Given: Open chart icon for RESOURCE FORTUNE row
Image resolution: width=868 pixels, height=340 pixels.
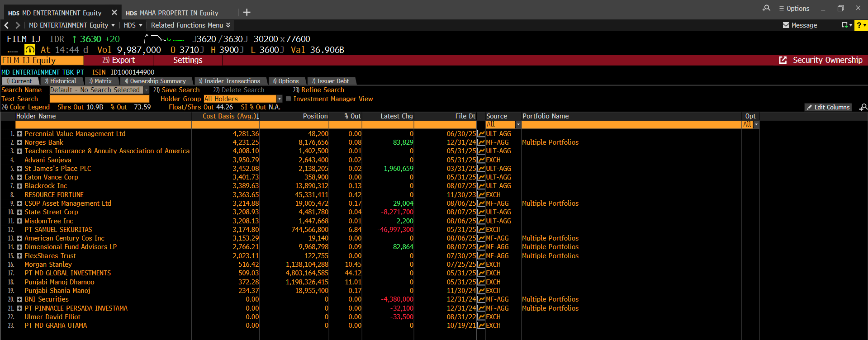Looking at the screenshot, I should pos(481,195).
